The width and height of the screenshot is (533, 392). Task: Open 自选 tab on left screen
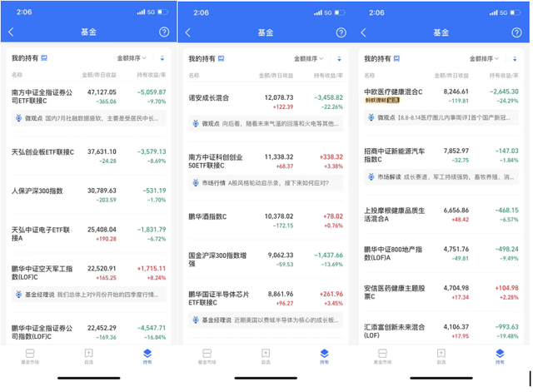89,356
